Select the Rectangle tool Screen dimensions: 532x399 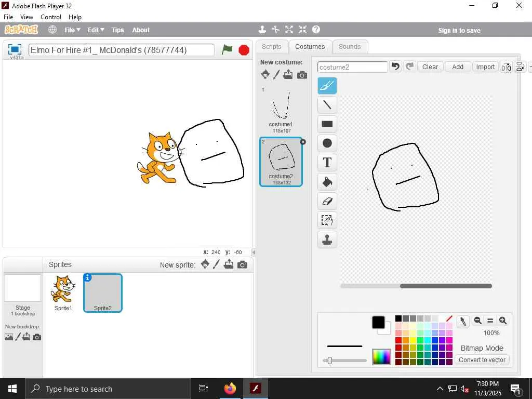click(327, 124)
